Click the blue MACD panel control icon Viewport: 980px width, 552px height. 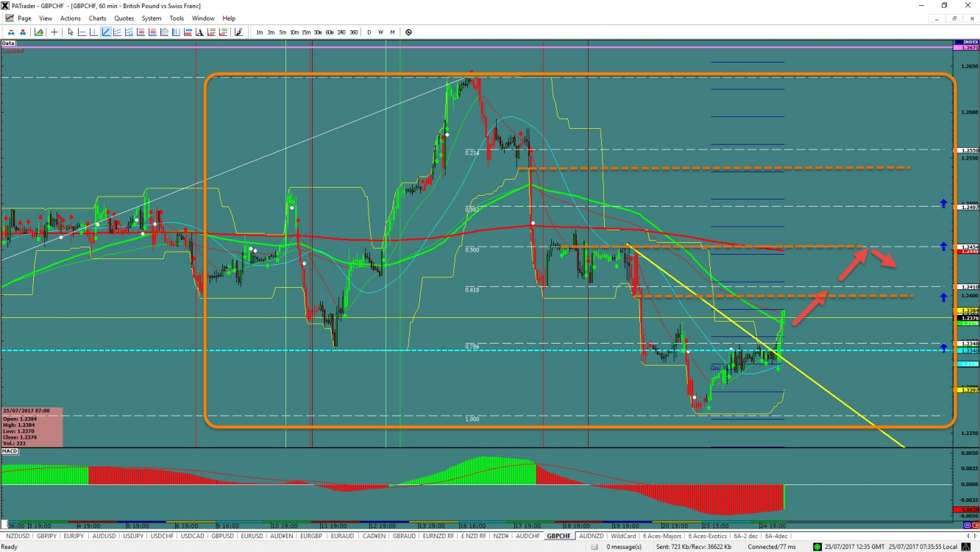[967, 525]
